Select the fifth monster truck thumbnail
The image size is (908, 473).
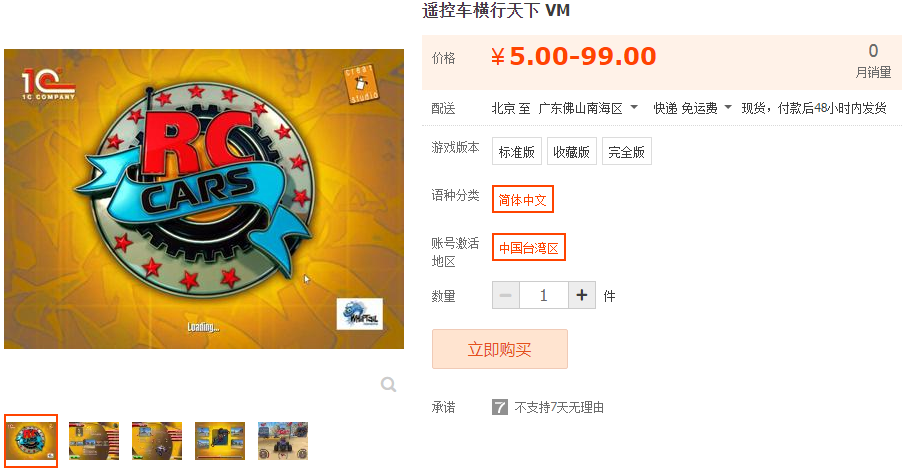283,441
